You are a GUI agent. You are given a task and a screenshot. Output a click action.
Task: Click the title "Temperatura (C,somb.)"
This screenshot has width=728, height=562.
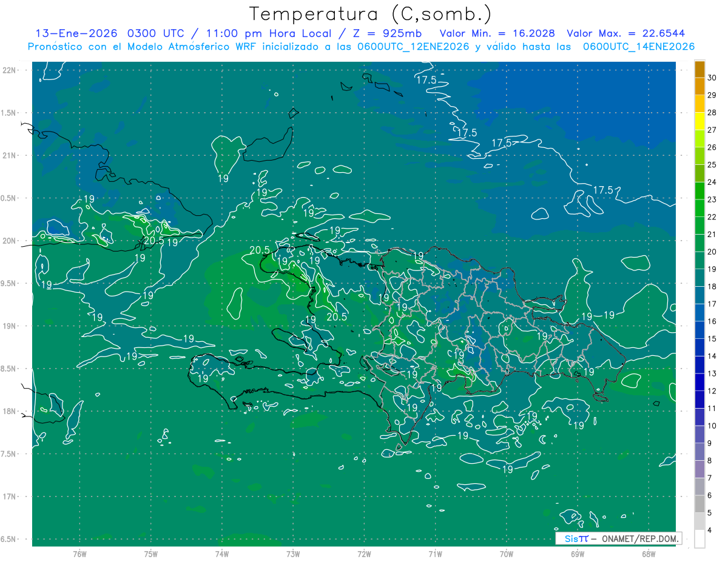pyautogui.click(x=370, y=13)
